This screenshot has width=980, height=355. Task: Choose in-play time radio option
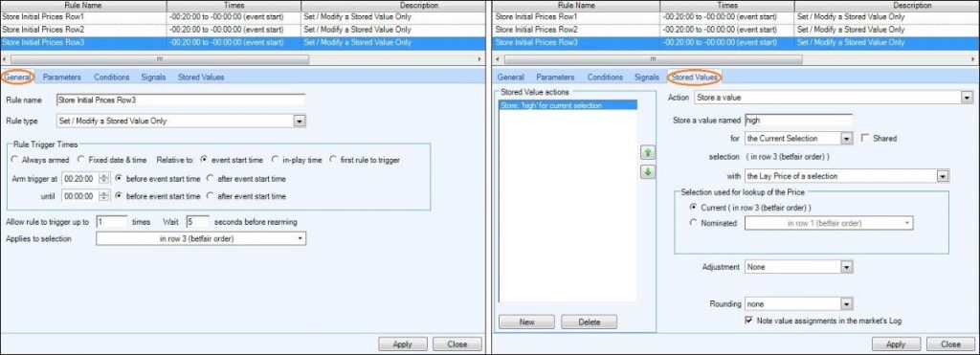275,160
